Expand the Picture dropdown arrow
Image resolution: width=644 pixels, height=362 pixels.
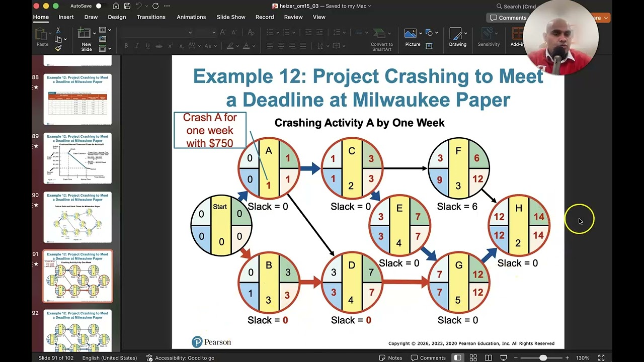coord(421,34)
